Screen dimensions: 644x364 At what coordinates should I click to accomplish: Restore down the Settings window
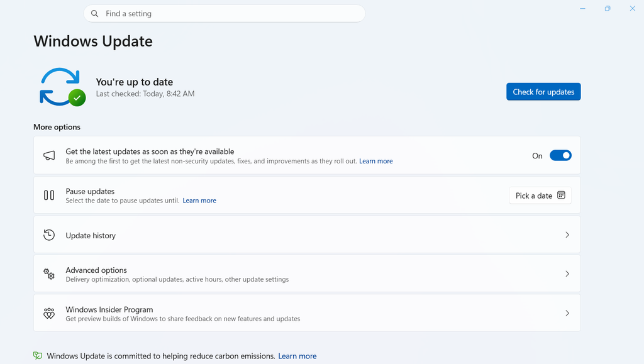(608, 9)
